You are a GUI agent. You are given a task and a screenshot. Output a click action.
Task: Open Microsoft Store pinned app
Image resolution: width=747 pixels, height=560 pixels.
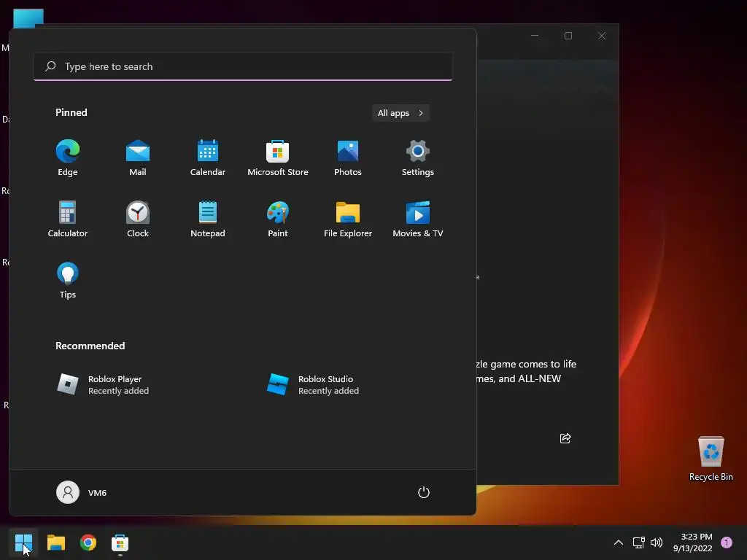click(278, 158)
